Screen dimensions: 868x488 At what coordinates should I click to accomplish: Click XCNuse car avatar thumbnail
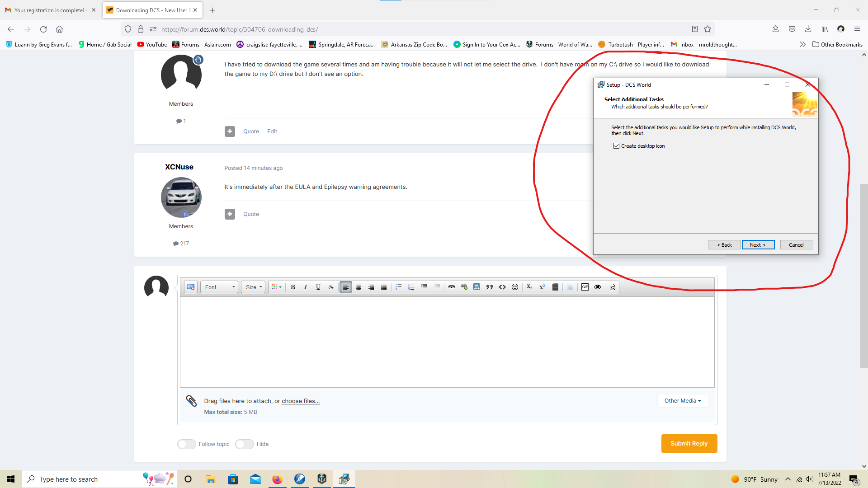[x=181, y=197]
